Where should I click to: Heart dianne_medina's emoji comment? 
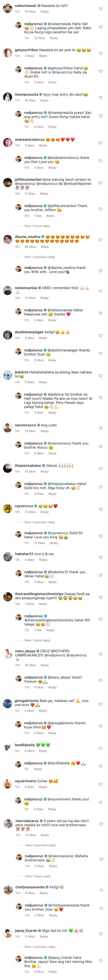(x=100, y=240)
